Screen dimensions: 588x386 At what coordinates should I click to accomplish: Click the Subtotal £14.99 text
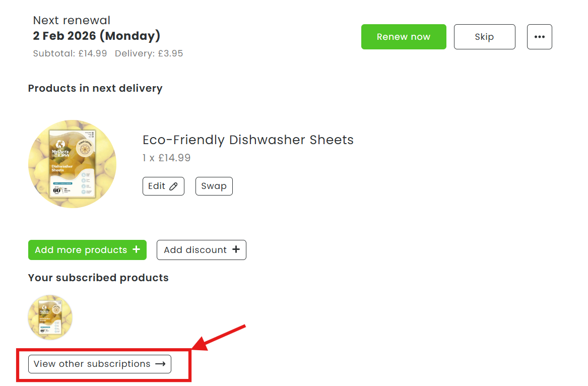click(70, 53)
